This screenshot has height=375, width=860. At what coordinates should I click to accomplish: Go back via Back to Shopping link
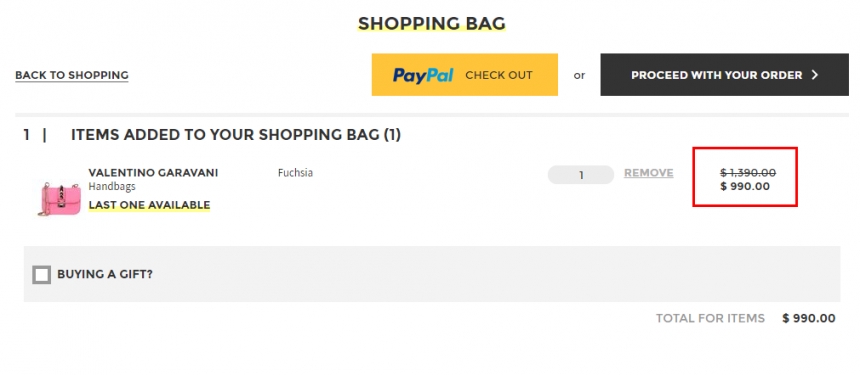[72, 75]
